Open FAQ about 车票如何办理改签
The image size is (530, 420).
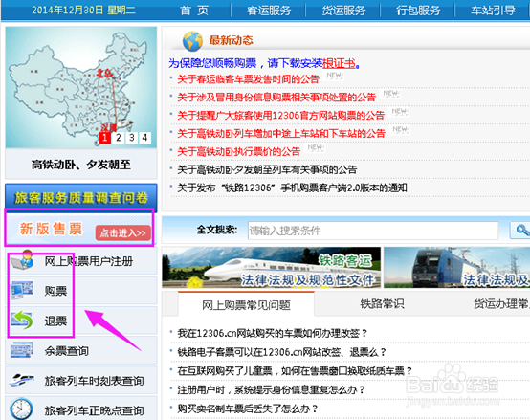click(x=273, y=333)
